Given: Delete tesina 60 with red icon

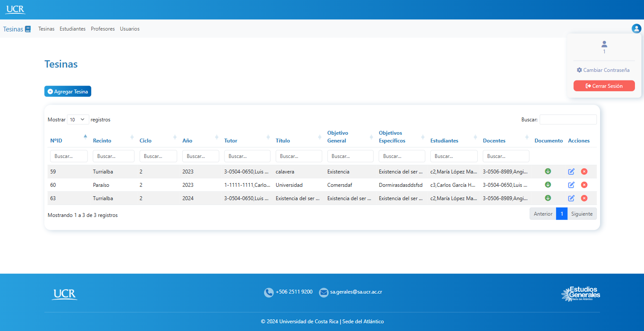Looking at the screenshot, I should point(584,185).
